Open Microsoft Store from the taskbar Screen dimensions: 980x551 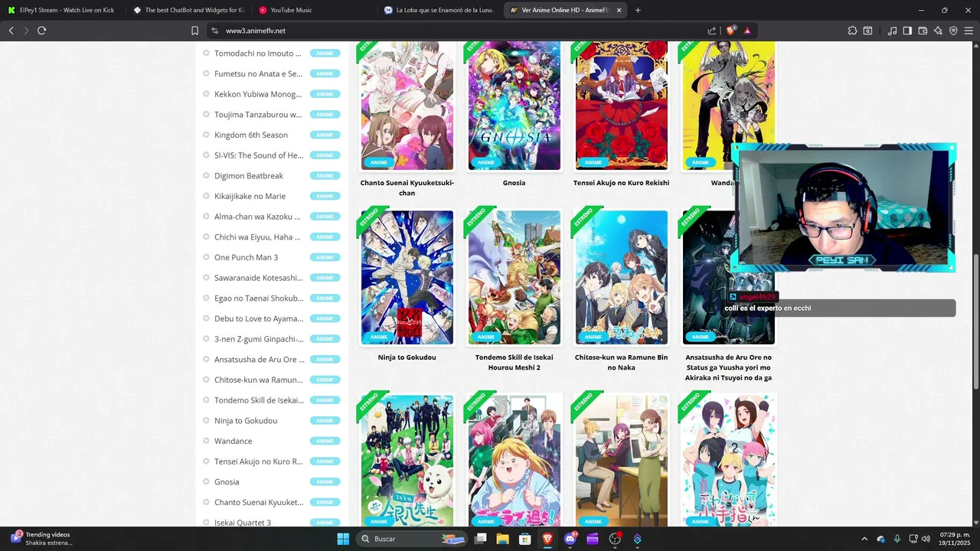(525, 539)
